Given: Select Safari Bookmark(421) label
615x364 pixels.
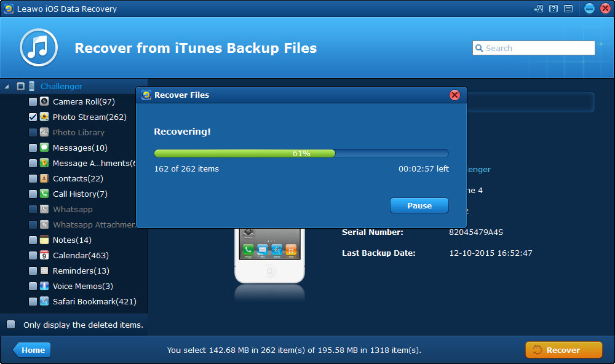Looking at the screenshot, I should click(95, 302).
